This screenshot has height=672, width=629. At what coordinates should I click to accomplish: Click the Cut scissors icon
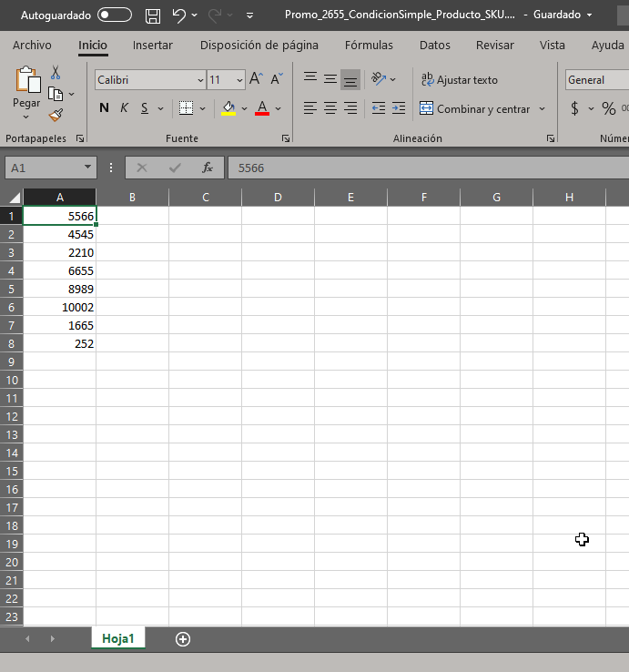56,73
